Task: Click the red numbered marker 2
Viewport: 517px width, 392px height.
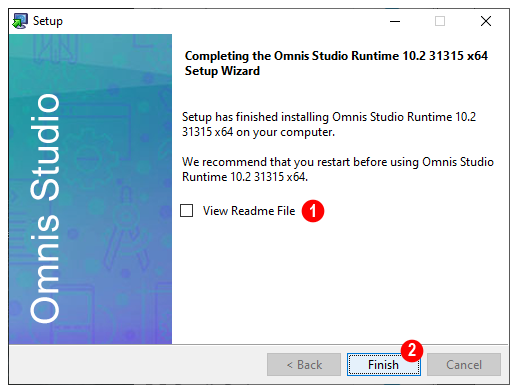Action: [412, 351]
